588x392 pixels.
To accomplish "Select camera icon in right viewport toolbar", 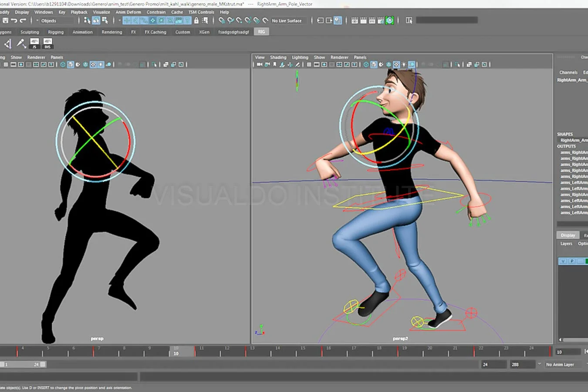I will pyautogui.click(x=260, y=64).
